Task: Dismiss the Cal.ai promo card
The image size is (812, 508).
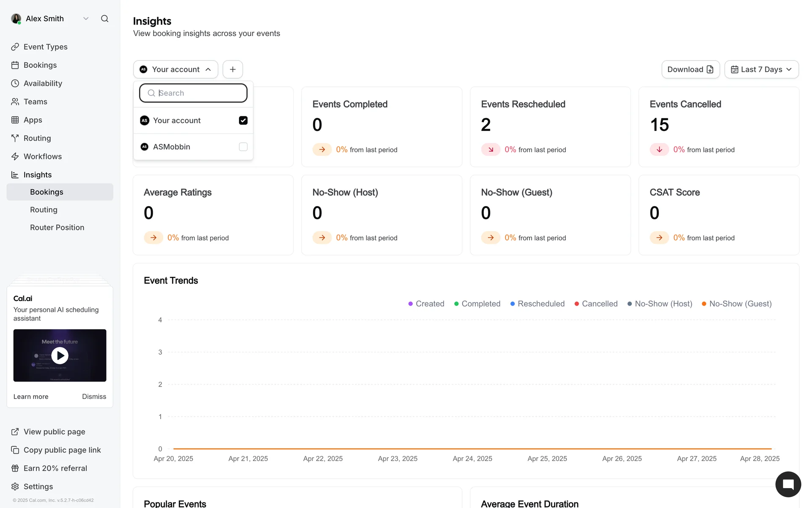Action: (94, 397)
